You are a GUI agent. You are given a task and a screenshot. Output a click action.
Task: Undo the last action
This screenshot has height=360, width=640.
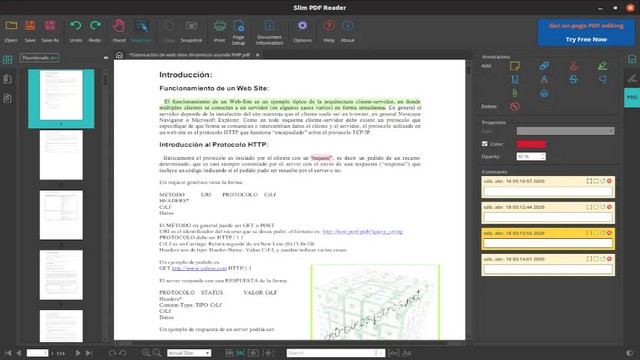[76, 31]
